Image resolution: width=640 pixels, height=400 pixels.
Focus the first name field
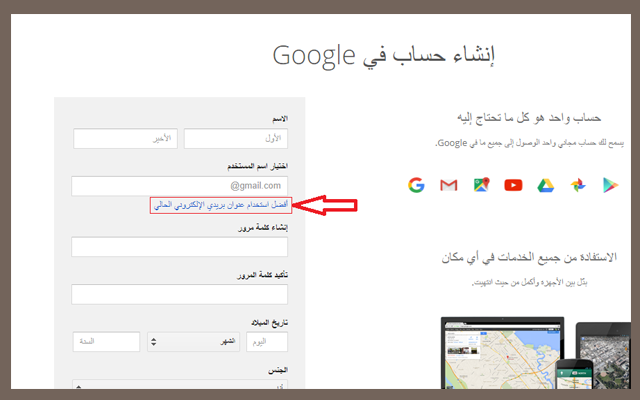(236, 138)
